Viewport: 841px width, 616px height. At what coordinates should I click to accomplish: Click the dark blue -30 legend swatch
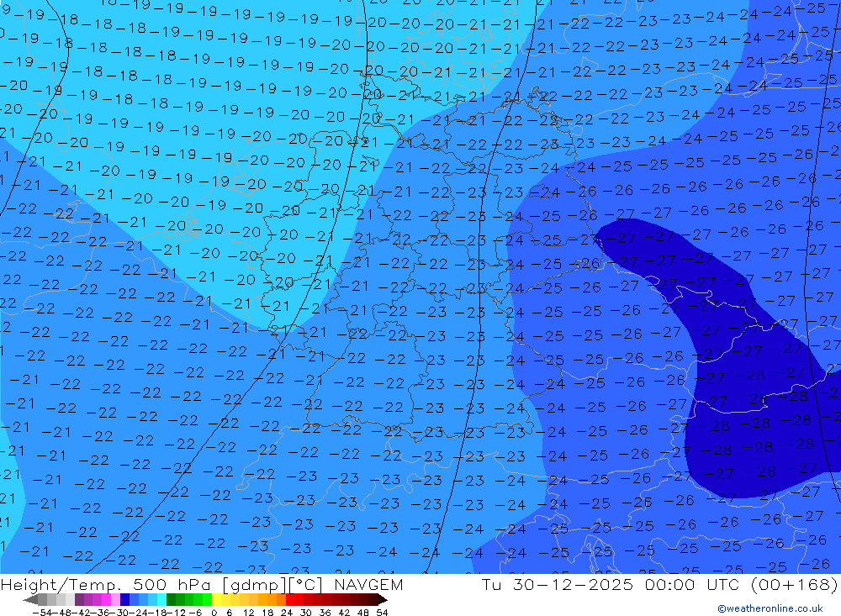(124, 599)
